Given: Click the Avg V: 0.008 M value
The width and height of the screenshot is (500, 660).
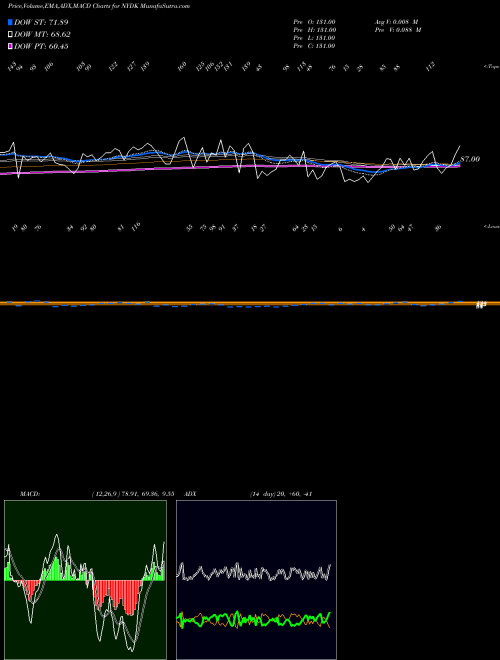Looking at the screenshot, I should click(396, 22).
